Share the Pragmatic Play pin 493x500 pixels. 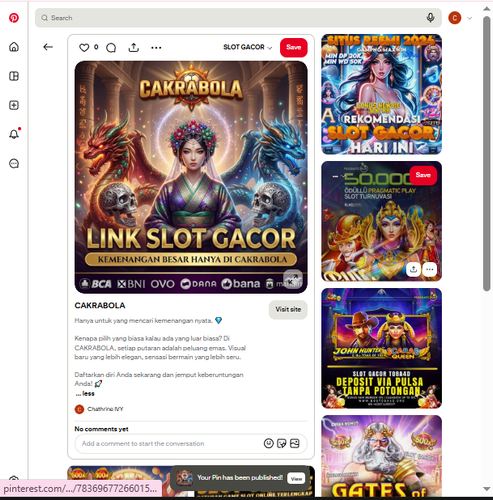click(x=413, y=269)
